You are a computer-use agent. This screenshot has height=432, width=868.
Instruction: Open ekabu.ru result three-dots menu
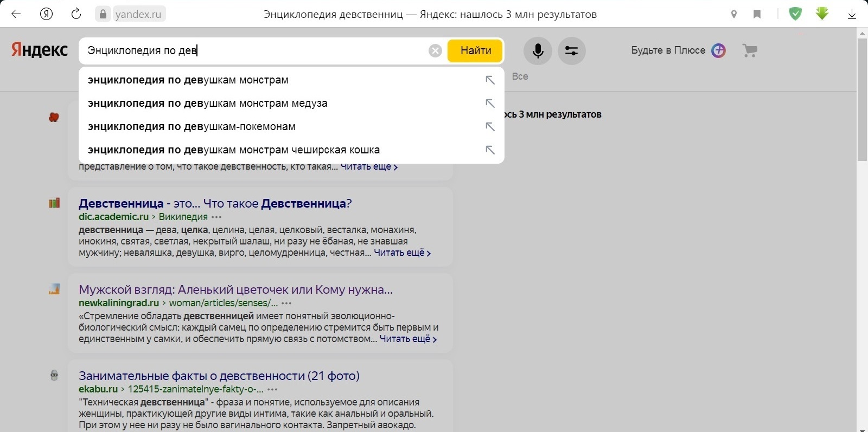click(x=272, y=389)
